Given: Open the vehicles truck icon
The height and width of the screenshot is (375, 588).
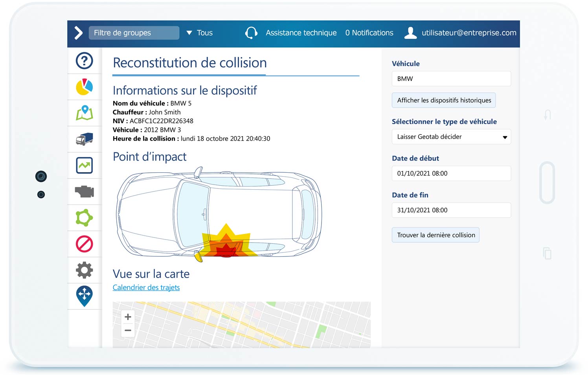Looking at the screenshot, I should point(85,139).
